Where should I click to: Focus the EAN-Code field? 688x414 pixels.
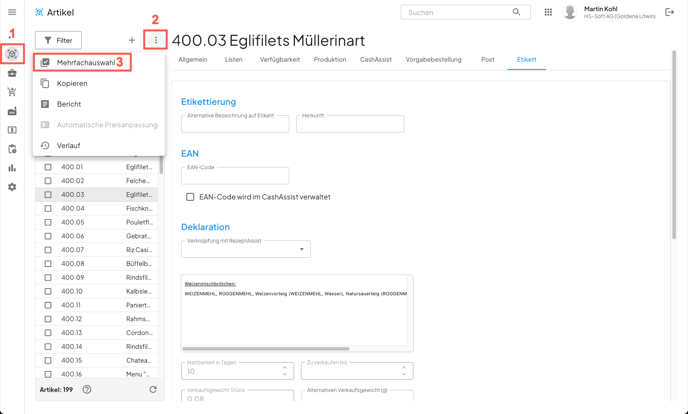(x=235, y=176)
